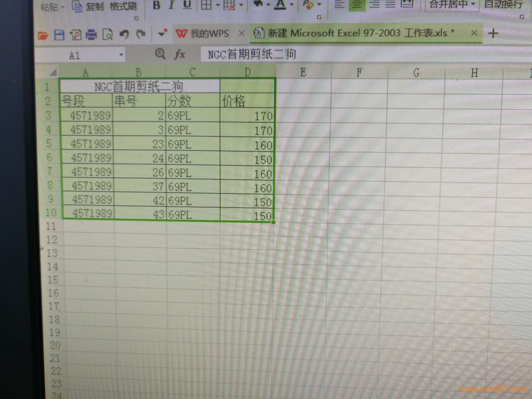532x399 pixels.
Task: Open the 合并居中 dropdown arrow
Action: (473, 4)
